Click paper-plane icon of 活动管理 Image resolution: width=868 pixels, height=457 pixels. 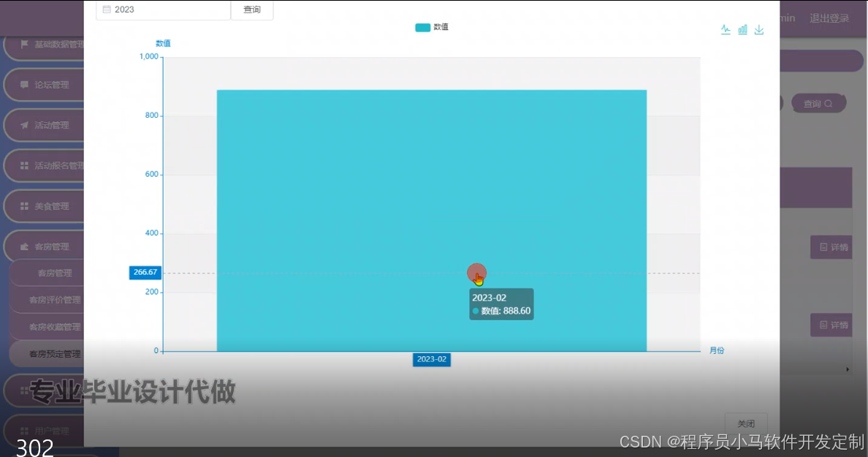pyautogui.click(x=24, y=125)
